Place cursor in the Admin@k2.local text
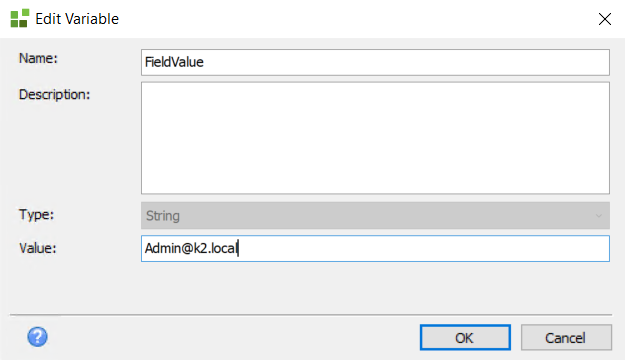 coord(191,248)
